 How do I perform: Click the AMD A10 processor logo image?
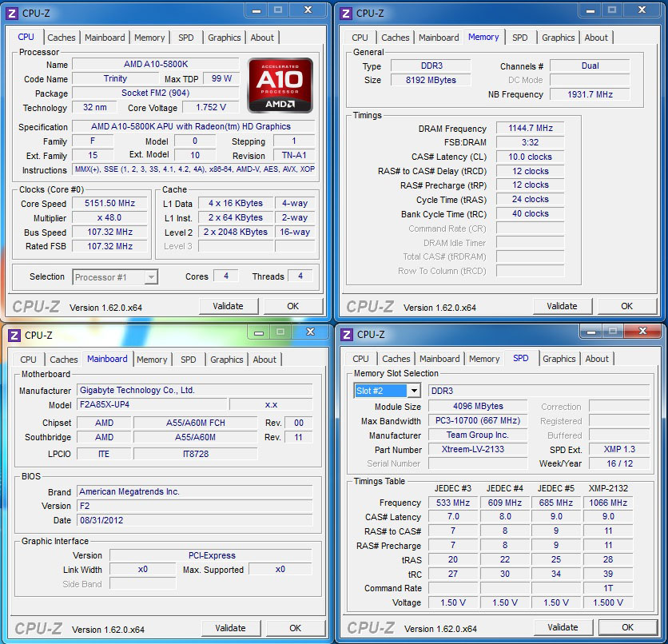tap(280, 85)
